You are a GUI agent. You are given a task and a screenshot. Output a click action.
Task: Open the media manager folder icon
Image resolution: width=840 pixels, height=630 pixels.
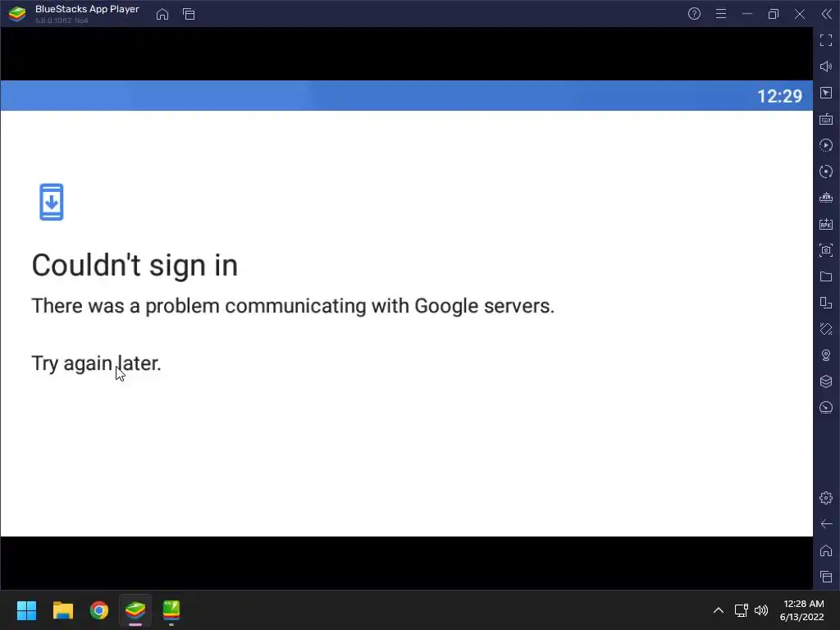(826, 276)
